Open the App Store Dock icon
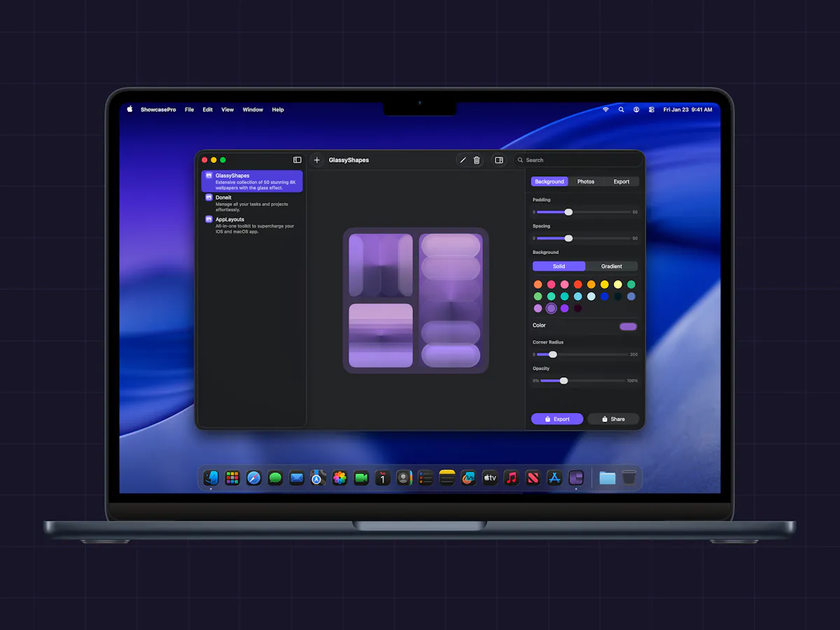840x630 pixels. click(x=554, y=477)
